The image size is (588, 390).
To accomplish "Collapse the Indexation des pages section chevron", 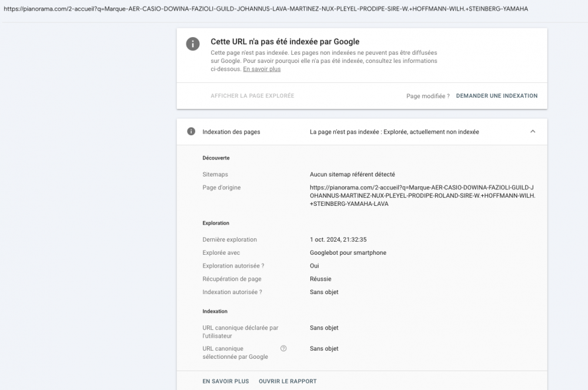I will pos(533,132).
